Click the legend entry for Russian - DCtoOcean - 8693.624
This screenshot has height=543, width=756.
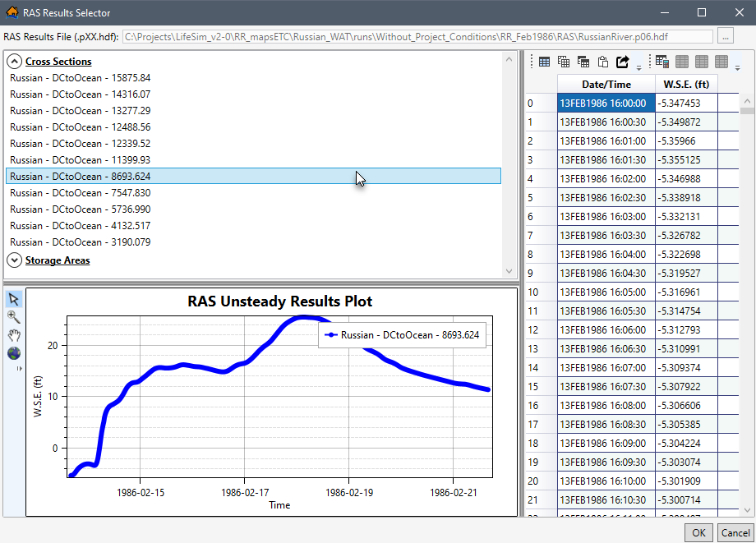[402, 334]
